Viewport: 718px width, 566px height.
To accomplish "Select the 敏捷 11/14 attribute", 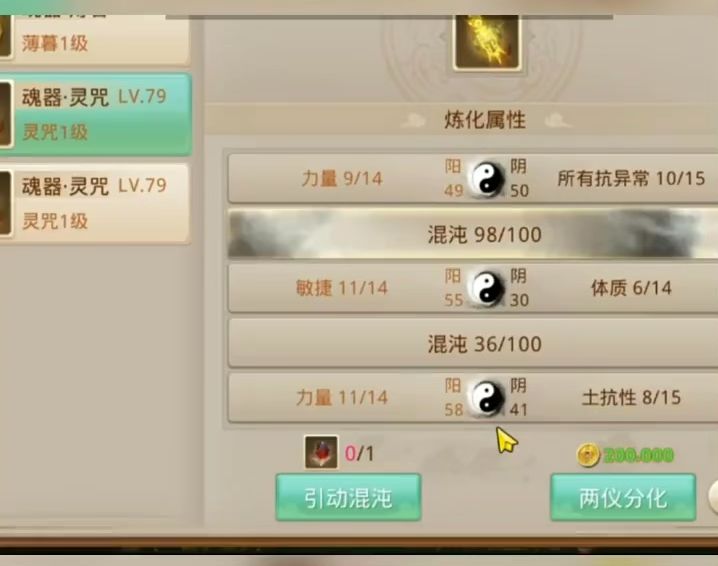I will pyautogui.click(x=342, y=288).
